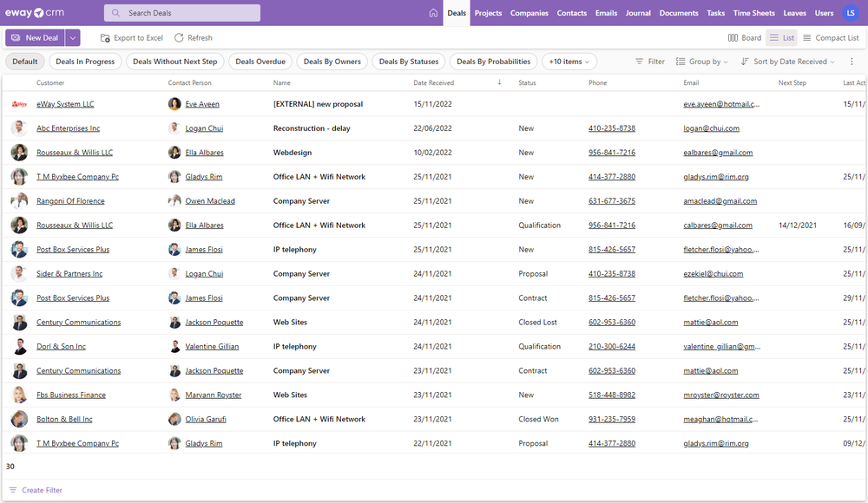Viewport: 868px width, 503px height.
Task: Click the eWay CRM logo
Action: [35, 13]
